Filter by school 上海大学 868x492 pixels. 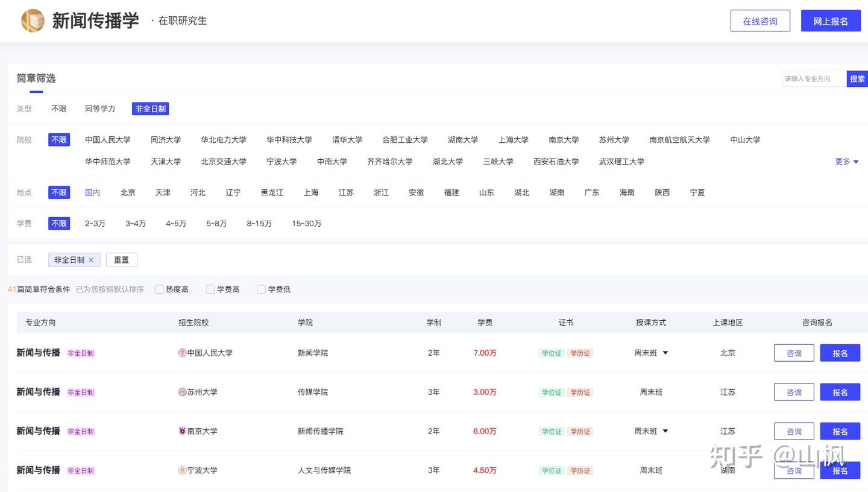(514, 140)
